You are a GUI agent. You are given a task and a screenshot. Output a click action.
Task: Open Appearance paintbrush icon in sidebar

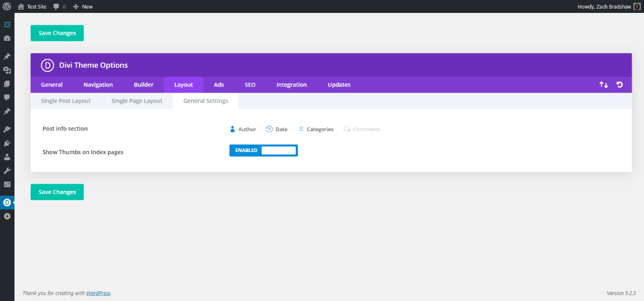[7, 130]
